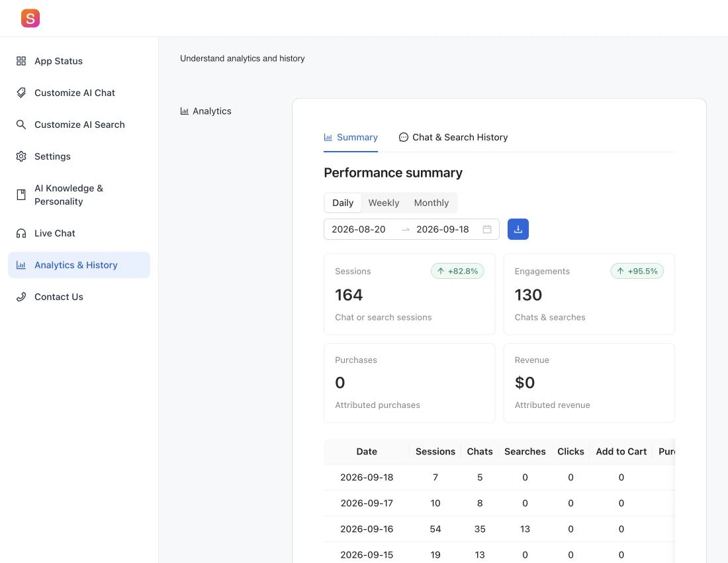Click the Purchases card value 0
Screen dimensions: 728x563
(x=340, y=383)
